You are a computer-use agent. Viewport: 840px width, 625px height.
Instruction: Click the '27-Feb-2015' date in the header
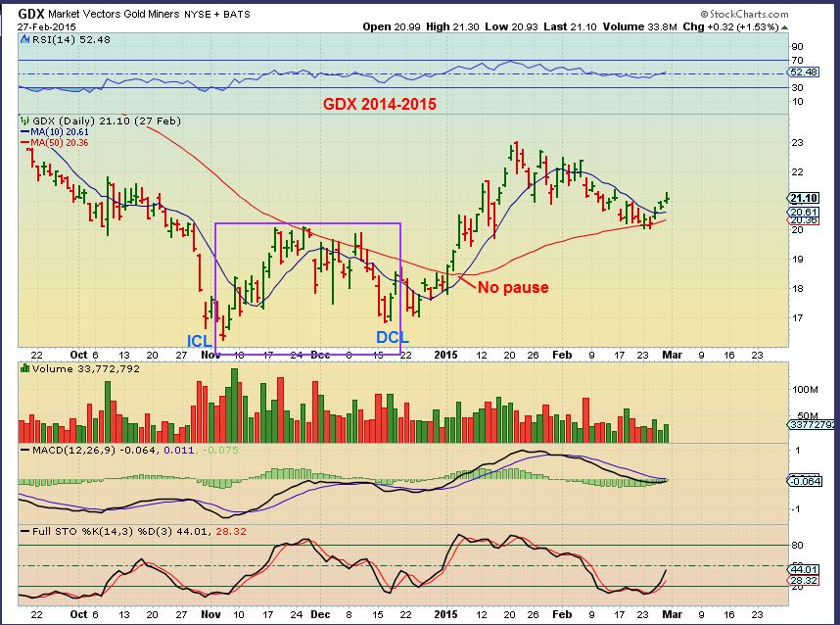pyautogui.click(x=46, y=26)
